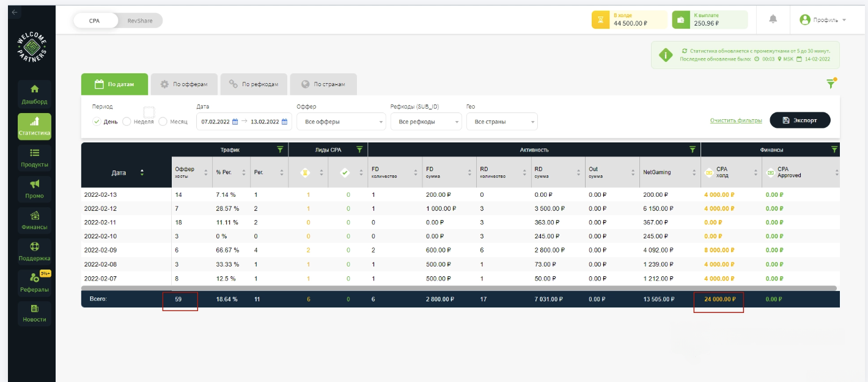The width and height of the screenshot is (868, 382).
Task: Click the Welcome Partners logo
Action: tap(32, 48)
